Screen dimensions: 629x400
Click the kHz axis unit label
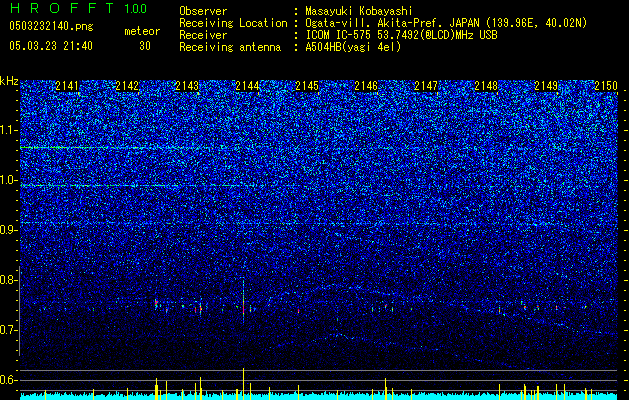9,81
